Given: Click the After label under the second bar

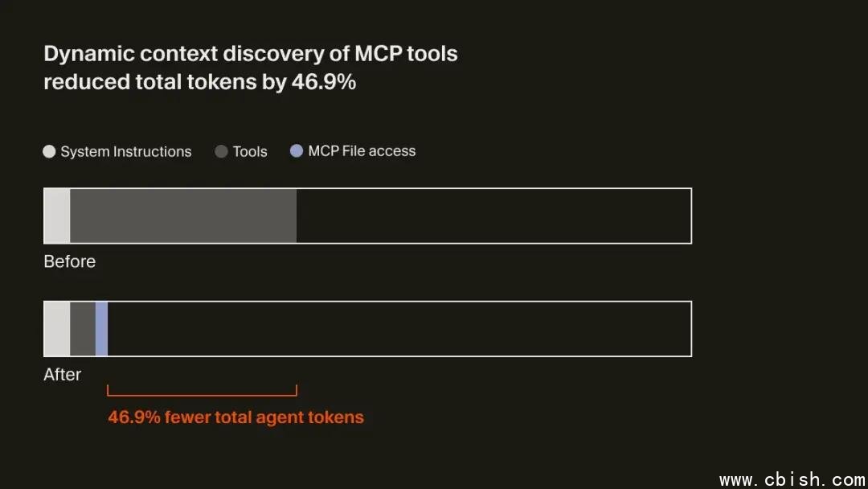Looking at the screenshot, I should coord(63,375).
